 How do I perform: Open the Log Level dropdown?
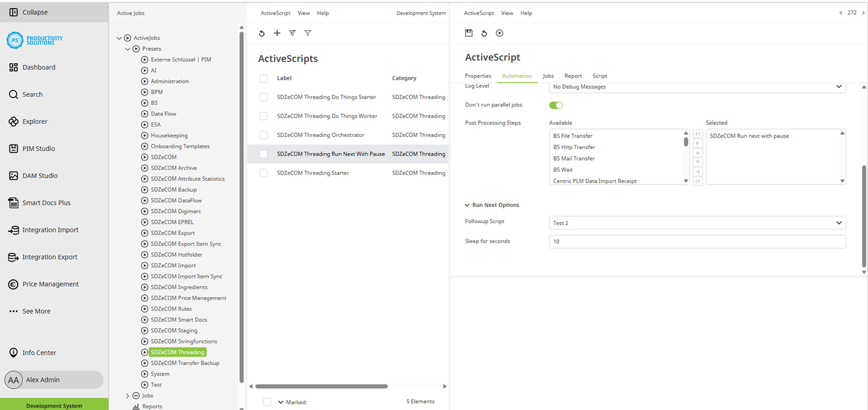coord(697,87)
